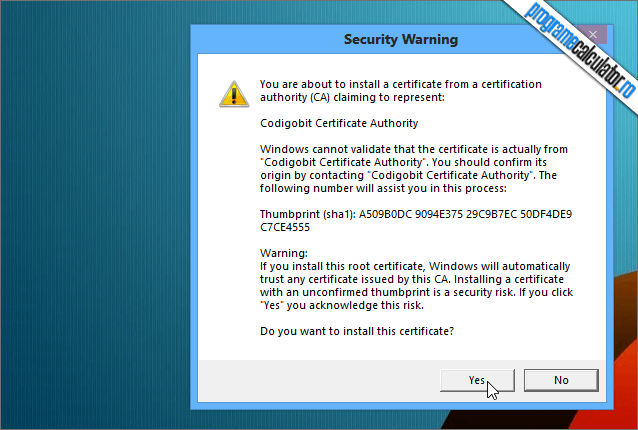This screenshot has width=638, height=430.
Task: Decline the certificate with the No button
Action: tap(561, 380)
